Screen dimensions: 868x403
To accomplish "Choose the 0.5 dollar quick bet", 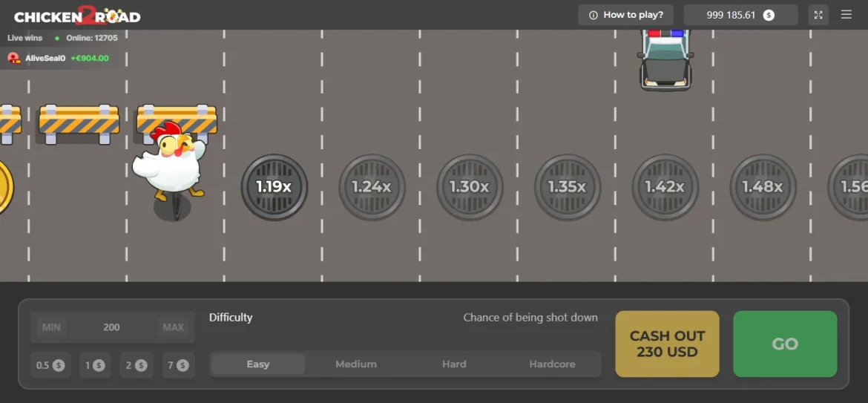I will pyautogui.click(x=50, y=365).
